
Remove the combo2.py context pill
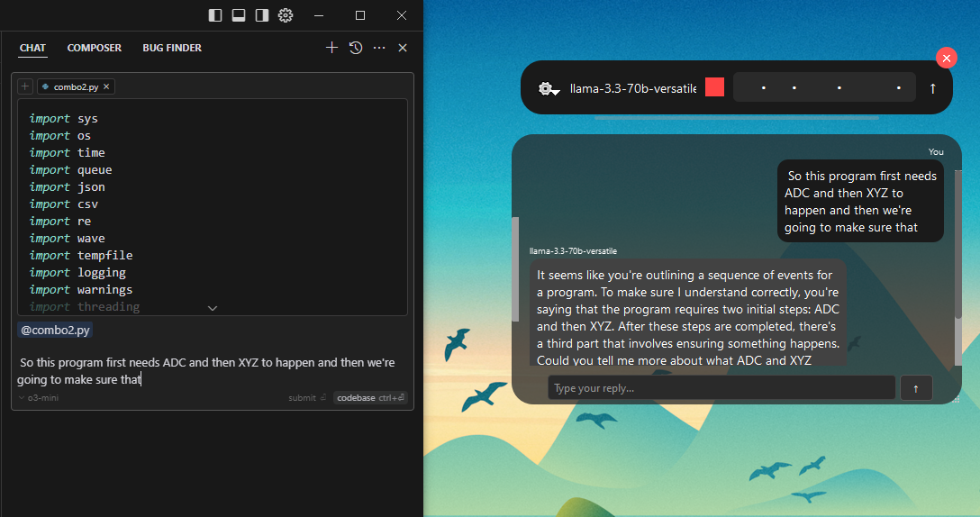tap(106, 86)
